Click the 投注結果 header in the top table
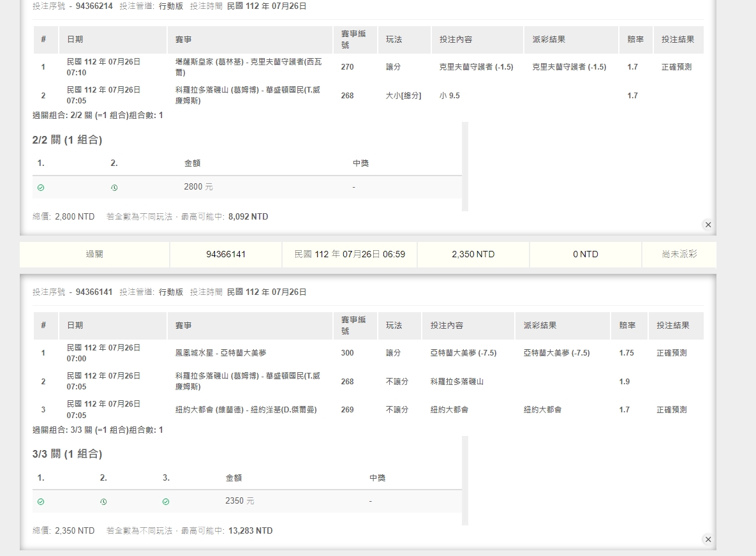The width and height of the screenshot is (756, 556). point(678,40)
